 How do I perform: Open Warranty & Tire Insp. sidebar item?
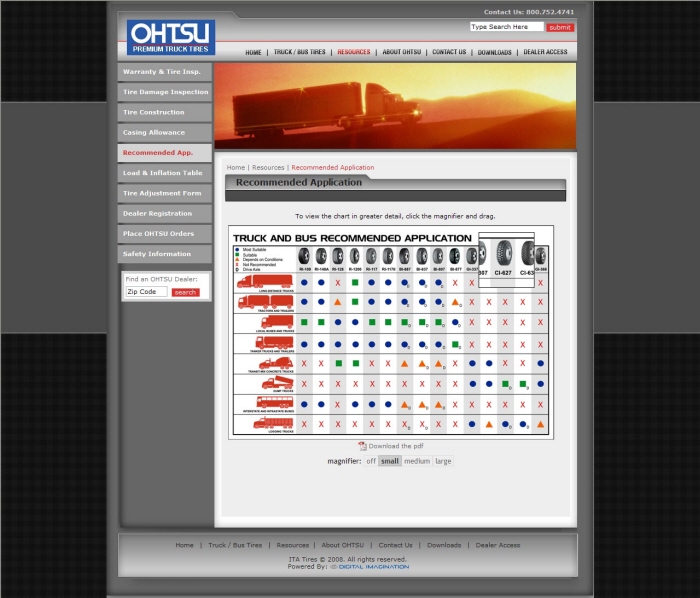point(165,72)
